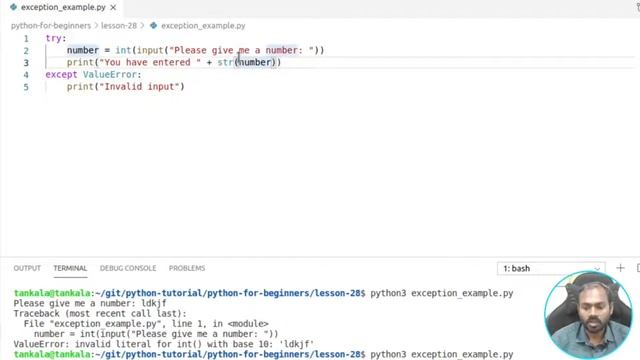
Task: Switch to the OUTPUT panel tab
Action: pos(27,268)
